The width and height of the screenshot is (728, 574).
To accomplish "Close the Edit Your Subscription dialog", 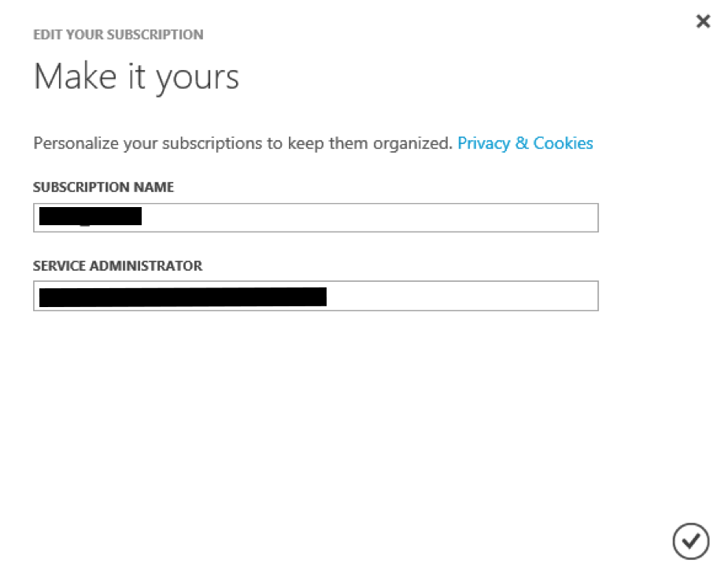I will [x=703, y=21].
